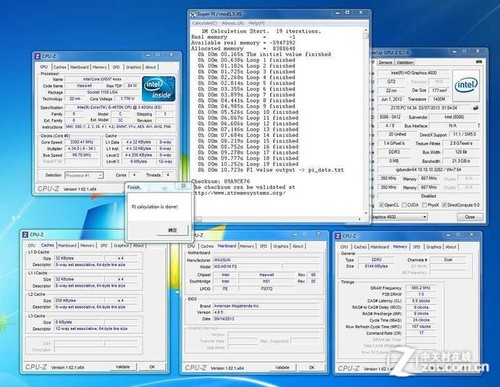Minimize the Super PI window
Image resolution: width=500 pixels, height=387 pixels.
pyautogui.click(x=337, y=13)
